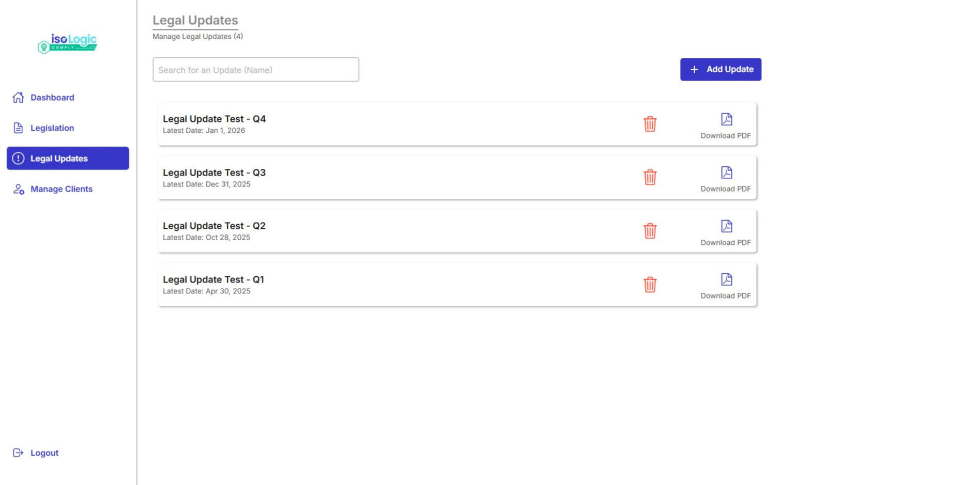Click the trash icon for Legal Update Test - Q3
Image resolution: width=980 pixels, height=485 pixels.
pos(650,177)
